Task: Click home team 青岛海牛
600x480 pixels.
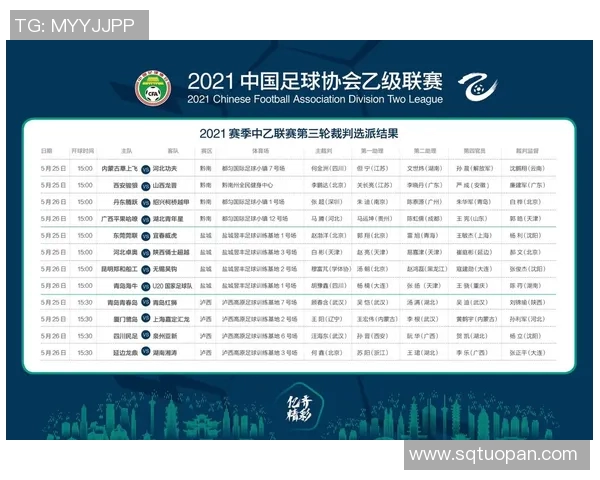Action: point(125,286)
